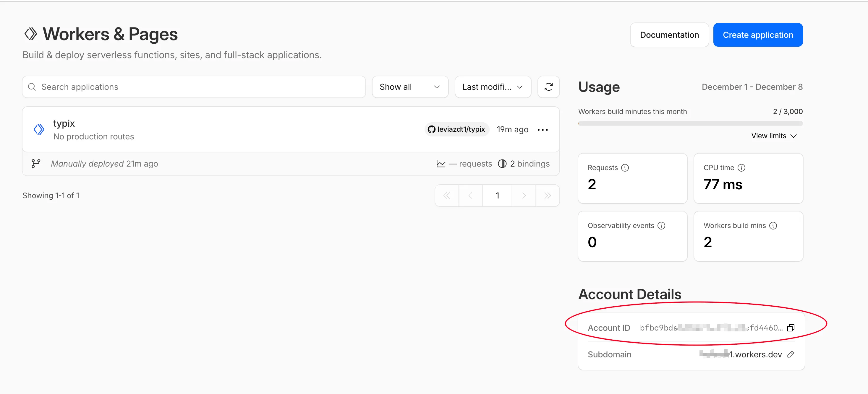Expand View limits section

tap(773, 136)
